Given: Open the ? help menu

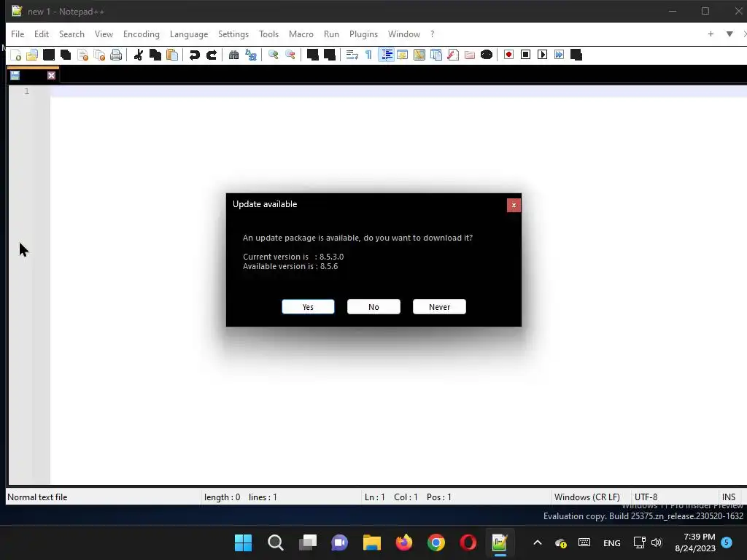Looking at the screenshot, I should point(432,34).
